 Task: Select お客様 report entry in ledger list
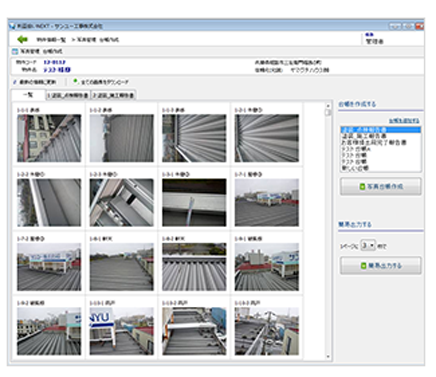click(373, 142)
